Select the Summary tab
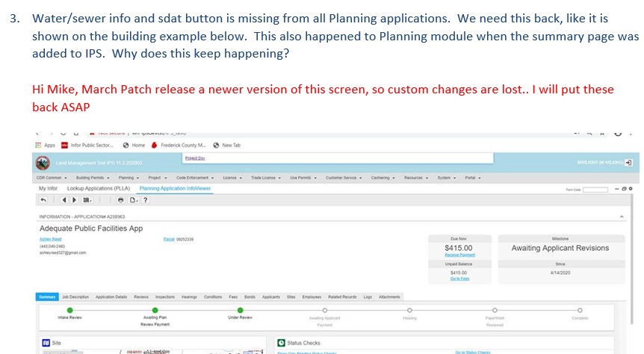The width and height of the screenshot is (644, 354). [x=47, y=297]
